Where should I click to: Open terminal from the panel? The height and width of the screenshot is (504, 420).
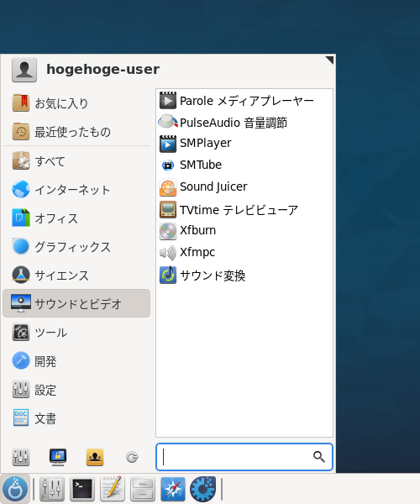click(x=82, y=489)
